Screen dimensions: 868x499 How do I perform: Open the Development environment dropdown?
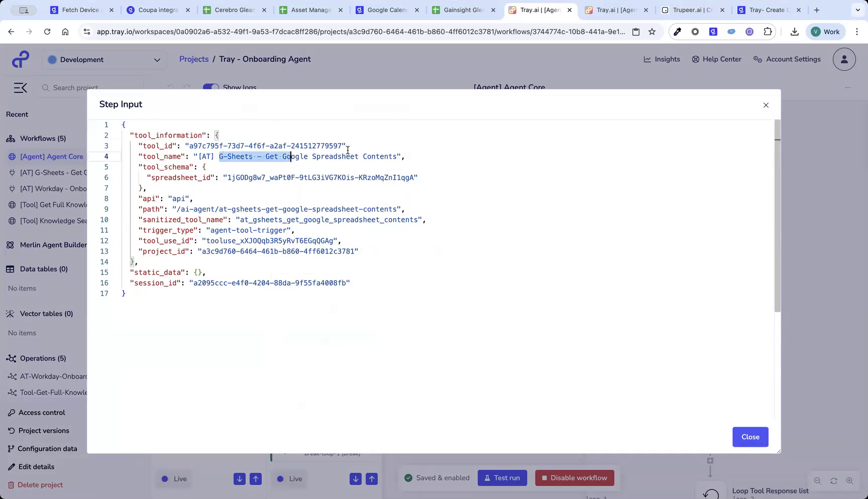click(x=104, y=59)
